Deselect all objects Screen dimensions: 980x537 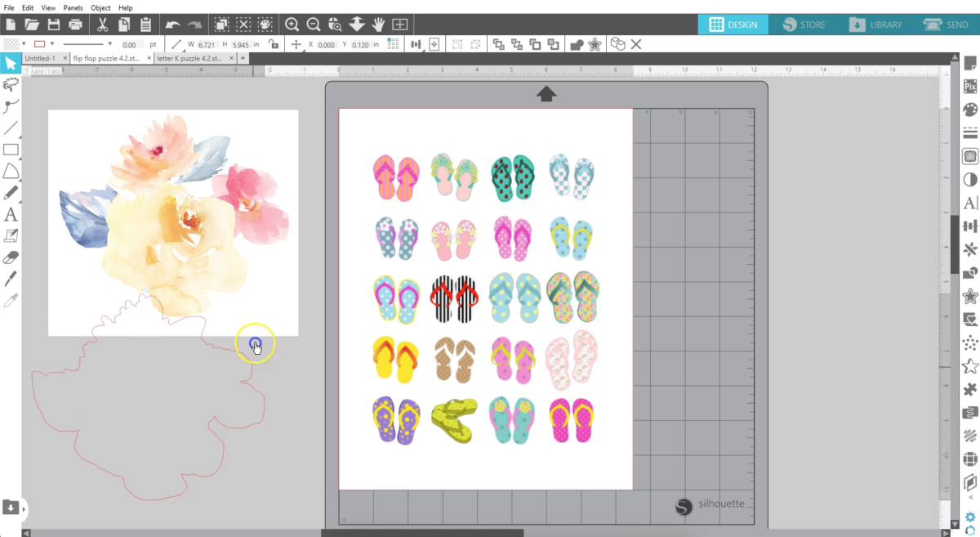tap(243, 25)
